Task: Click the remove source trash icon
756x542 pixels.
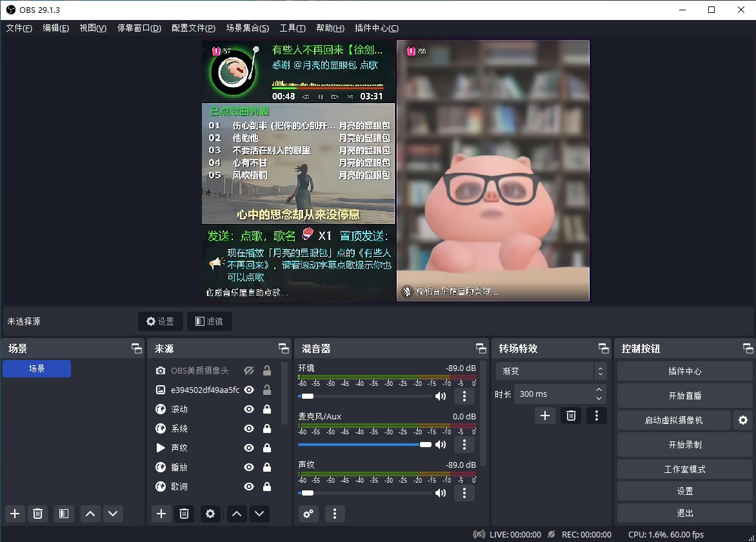Action: [x=184, y=514]
